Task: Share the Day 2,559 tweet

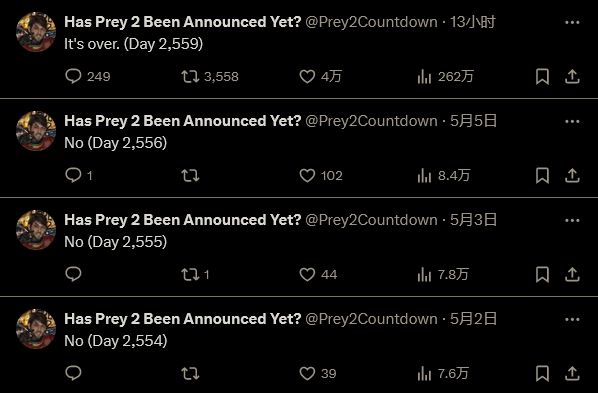Action: click(572, 76)
